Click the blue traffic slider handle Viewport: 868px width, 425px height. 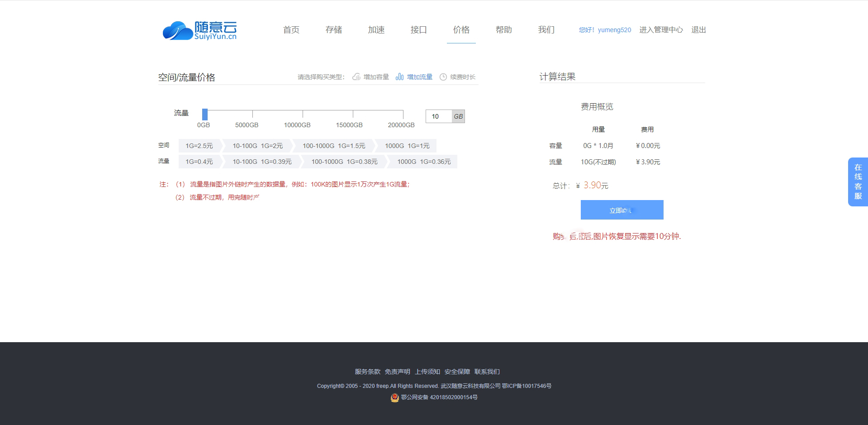click(205, 114)
